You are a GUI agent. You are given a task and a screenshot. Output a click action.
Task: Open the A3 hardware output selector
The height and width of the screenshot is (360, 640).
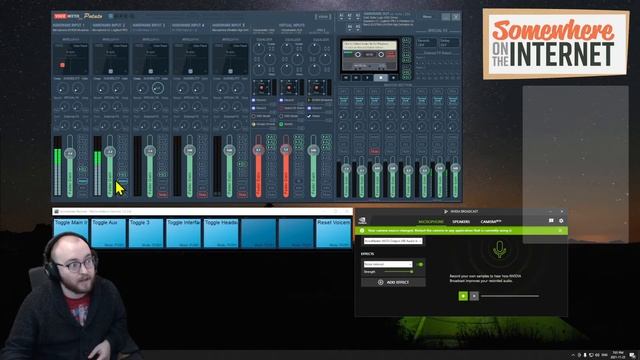click(x=358, y=17)
